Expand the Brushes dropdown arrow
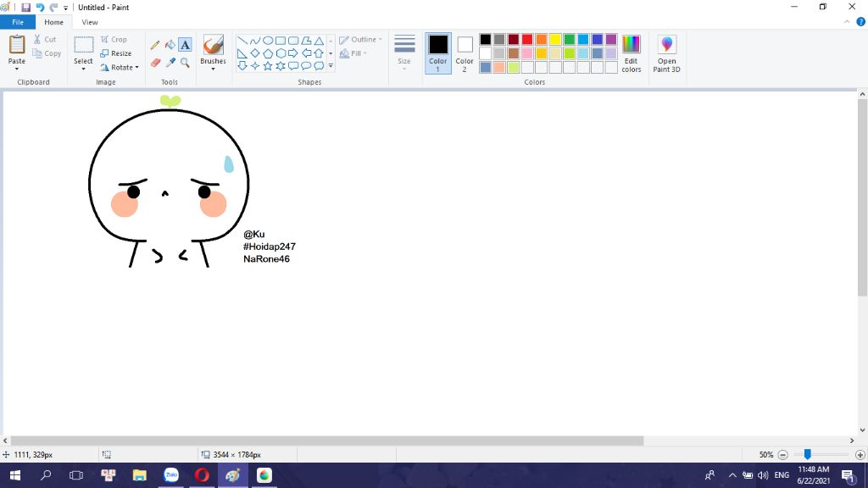This screenshot has width=868, height=488. 213,69
